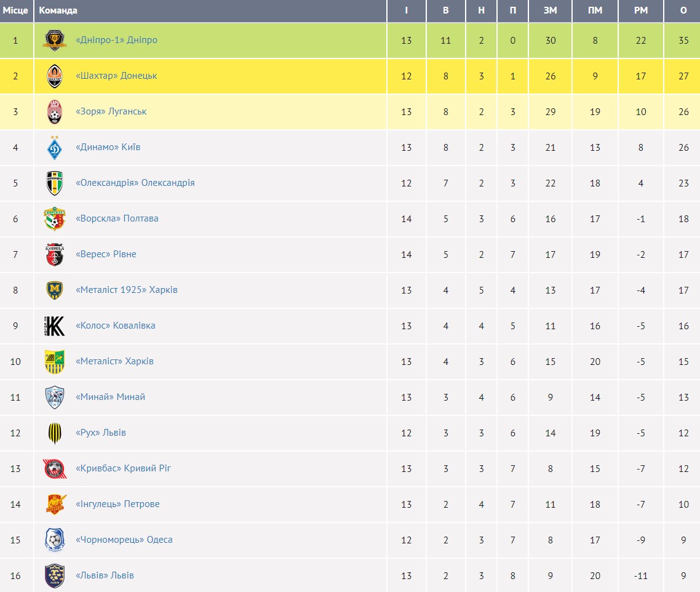Click the Chornomorets Odesa club logo
The width and height of the screenshot is (700, 592).
[x=55, y=540]
